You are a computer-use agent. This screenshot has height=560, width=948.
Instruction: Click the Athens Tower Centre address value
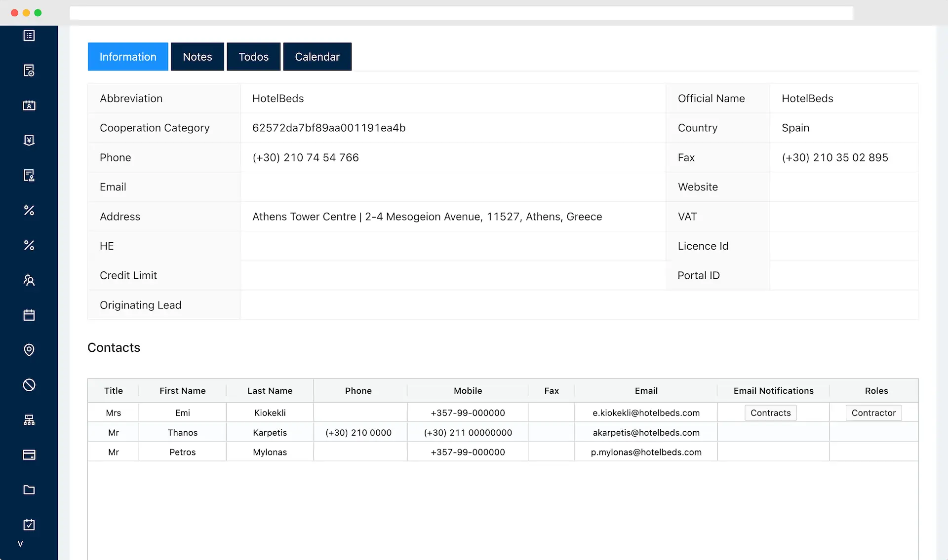click(x=427, y=217)
